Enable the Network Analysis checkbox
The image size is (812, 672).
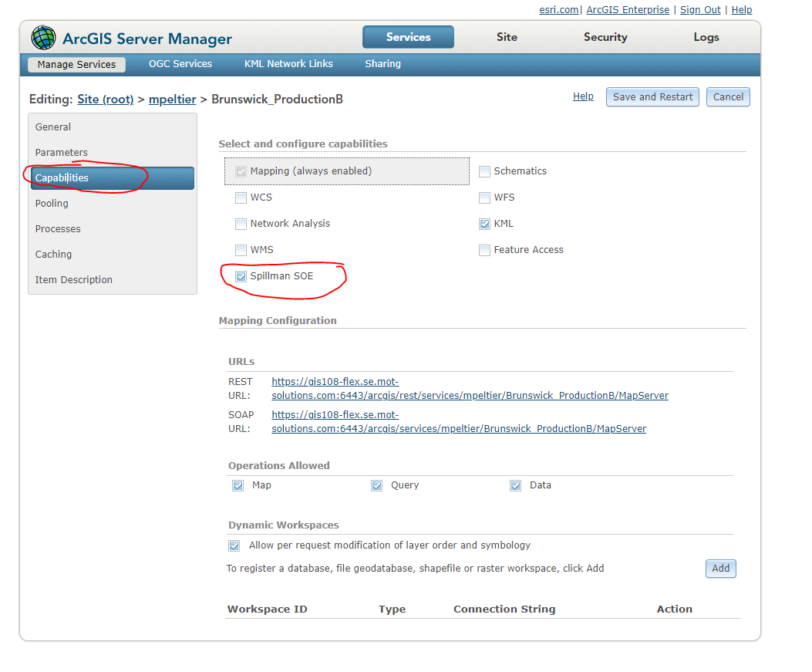coord(241,224)
